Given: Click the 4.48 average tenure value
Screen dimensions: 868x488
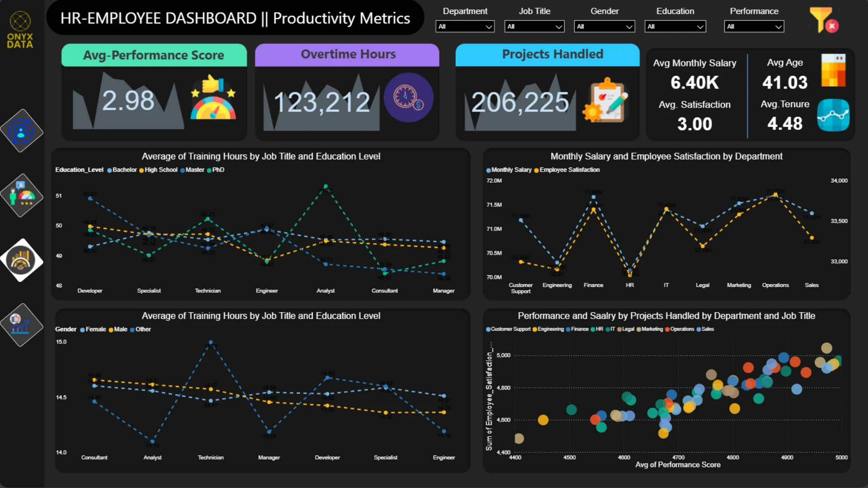Looking at the screenshot, I should 785,123.
